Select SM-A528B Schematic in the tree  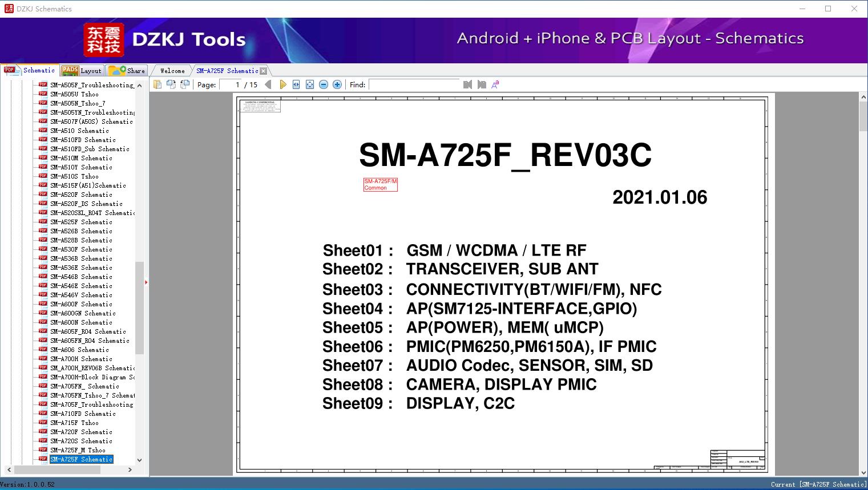coord(81,240)
